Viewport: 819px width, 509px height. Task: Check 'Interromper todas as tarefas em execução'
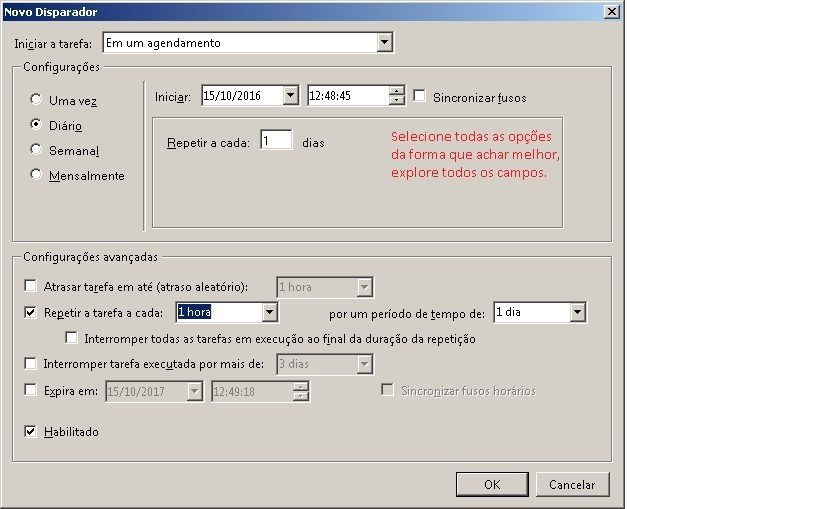pos(71,338)
